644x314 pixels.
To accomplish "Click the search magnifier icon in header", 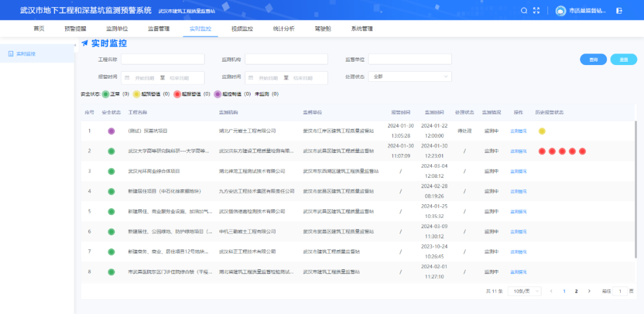I will pos(524,10).
